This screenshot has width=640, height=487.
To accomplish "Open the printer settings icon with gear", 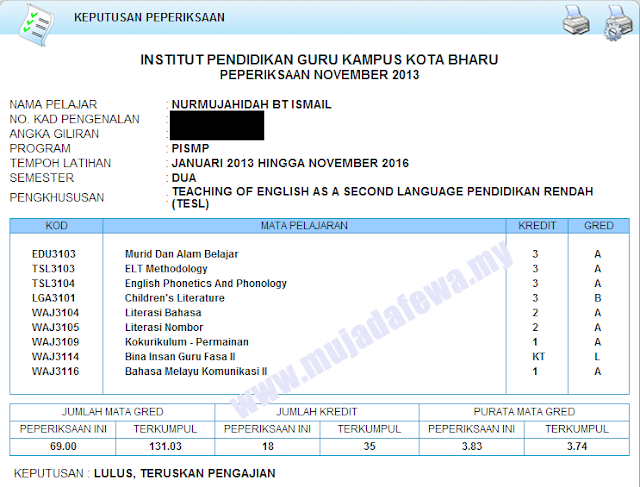I will (618, 22).
